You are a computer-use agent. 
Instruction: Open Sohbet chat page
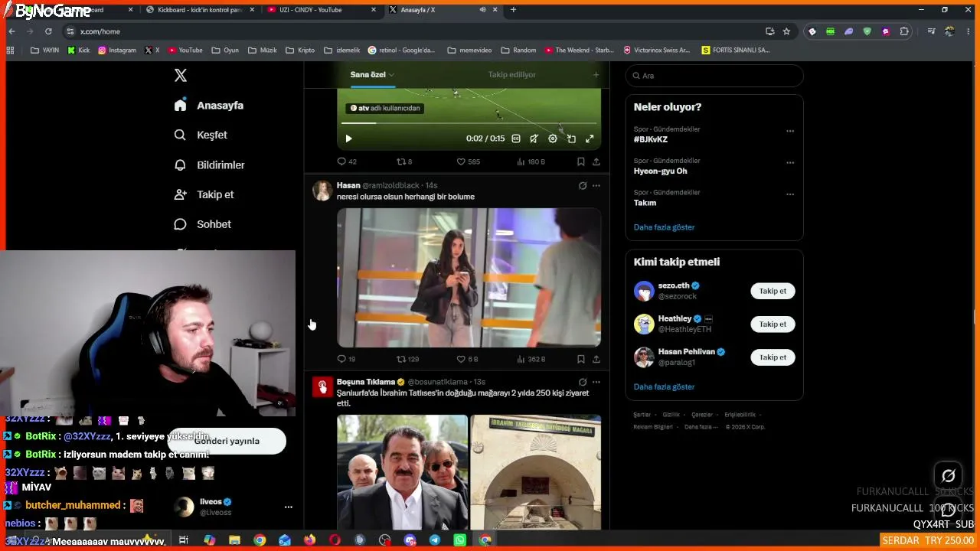[202, 224]
